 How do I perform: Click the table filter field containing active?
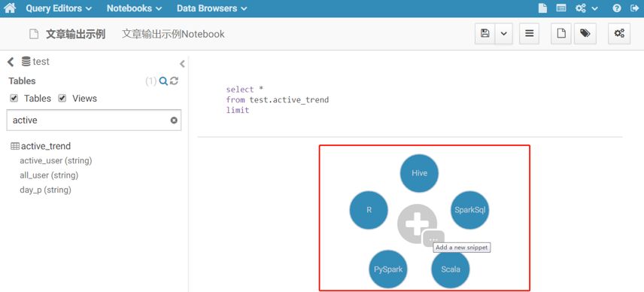pyautogui.click(x=93, y=120)
